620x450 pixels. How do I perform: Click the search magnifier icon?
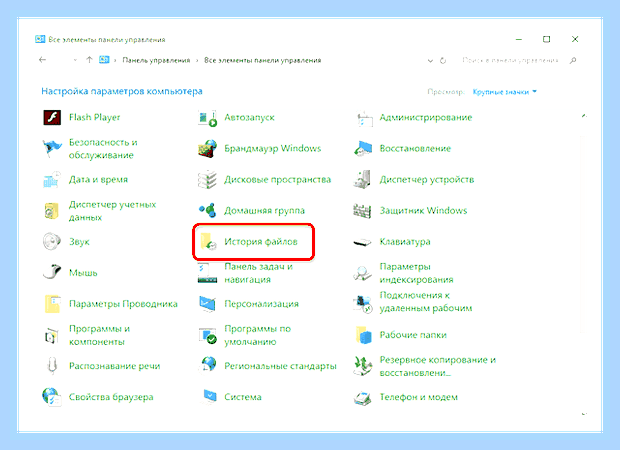click(x=573, y=61)
